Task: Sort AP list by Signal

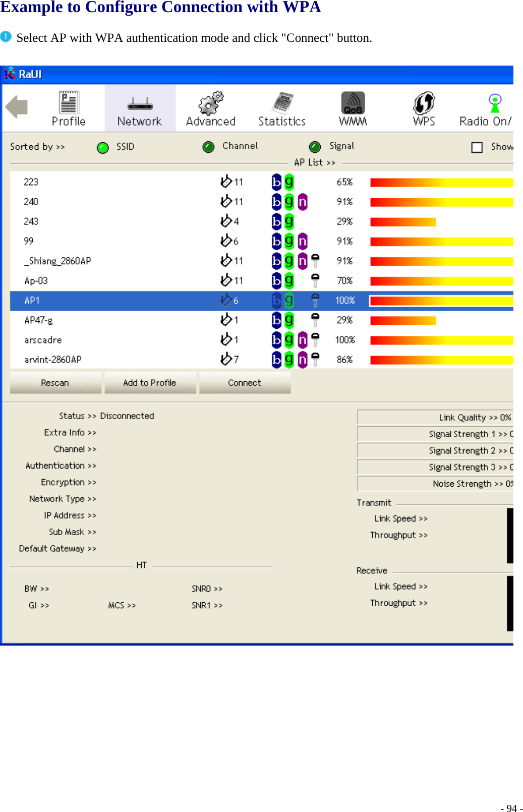Action: click(315, 147)
